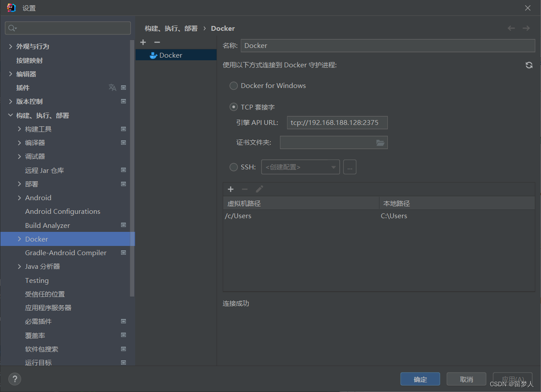Click the remove Docker configuration minus icon
541x392 pixels.
[157, 42]
